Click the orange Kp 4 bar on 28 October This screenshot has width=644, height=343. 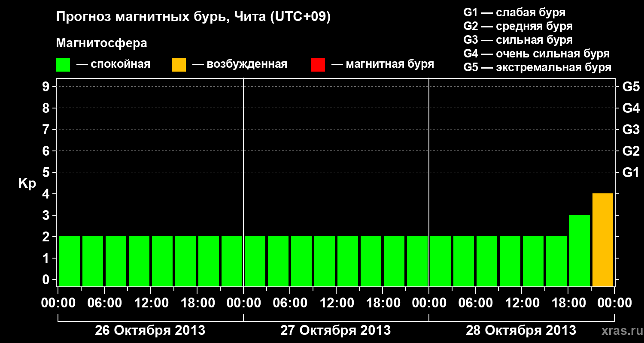[x=603, y=240]
